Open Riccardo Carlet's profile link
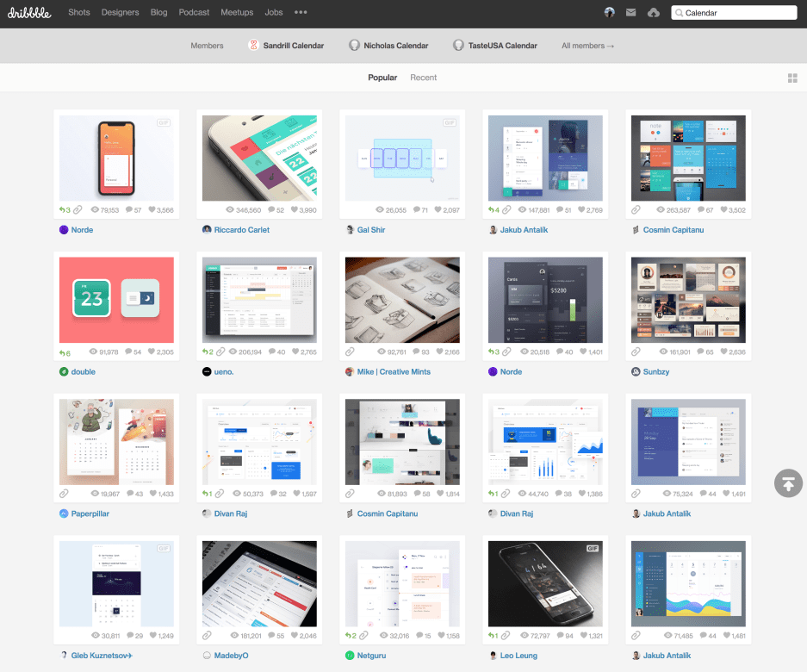 (x=242, y=230)
